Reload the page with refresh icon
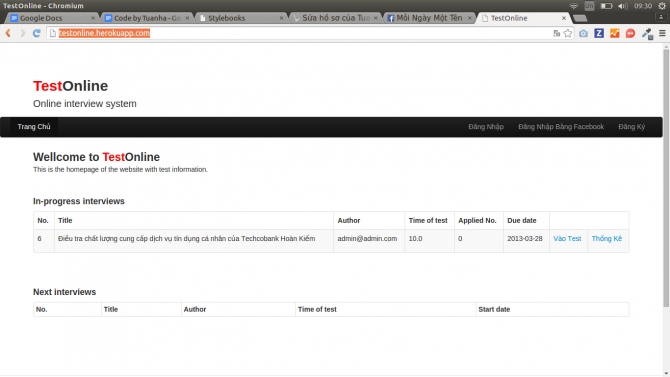The width and height of the screenshot is (670, 377). pyautogui.click(x=36, y=33)
